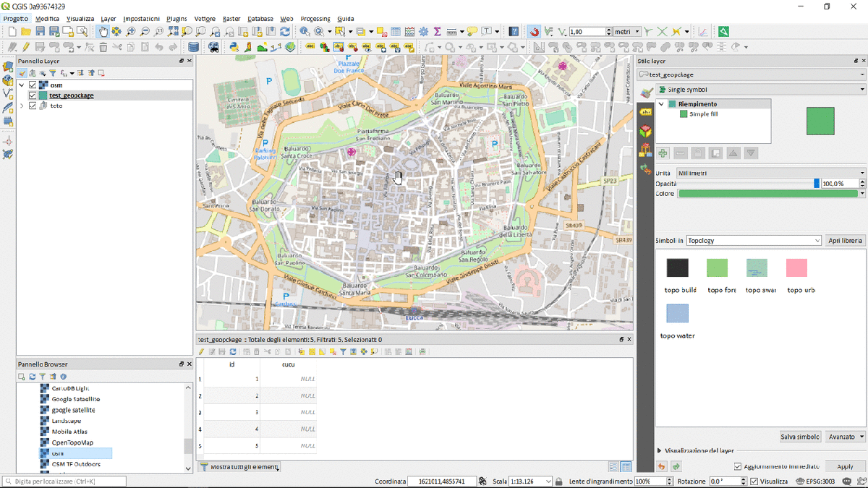This screenshot has height=488, width=868.
Task: Click the Identify Features tool
Action: (305, 32)
